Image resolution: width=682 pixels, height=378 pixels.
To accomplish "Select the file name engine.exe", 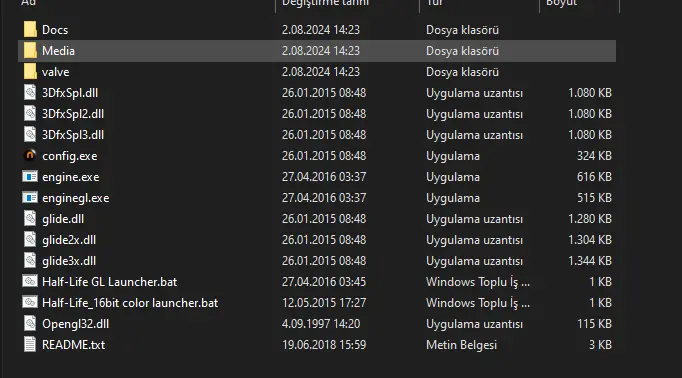I will click(70, 177).
